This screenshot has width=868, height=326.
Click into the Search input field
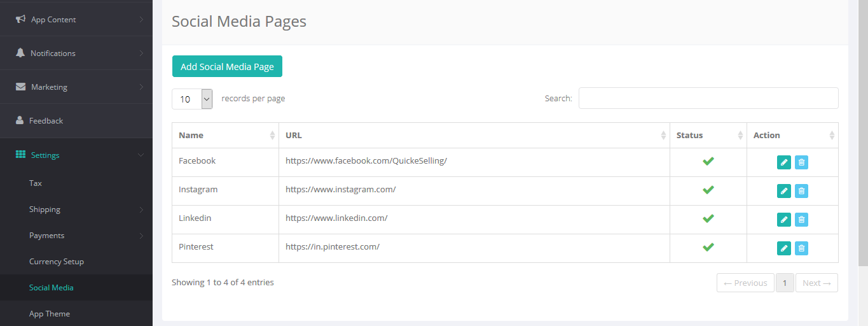pyautogui.click(x=708, y=98)
